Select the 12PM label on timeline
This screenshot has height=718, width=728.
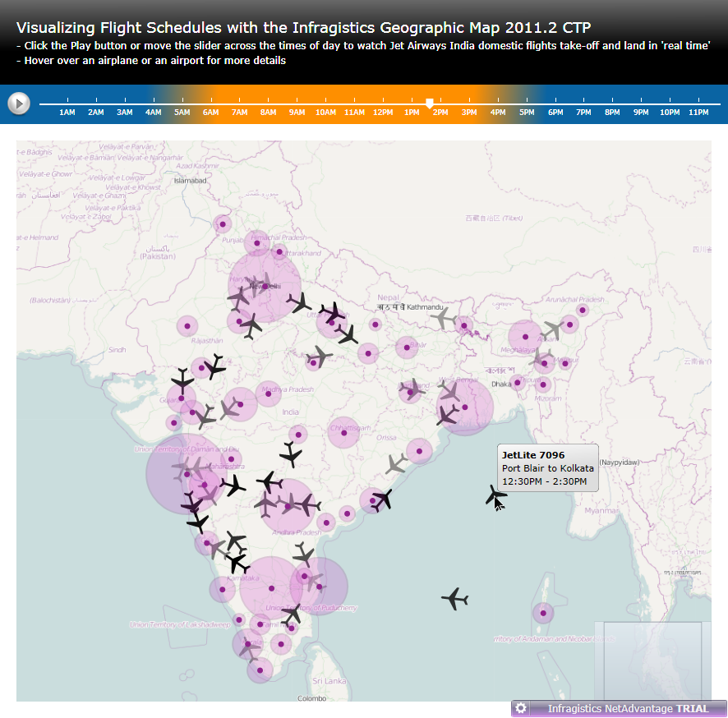coord(383,112)
